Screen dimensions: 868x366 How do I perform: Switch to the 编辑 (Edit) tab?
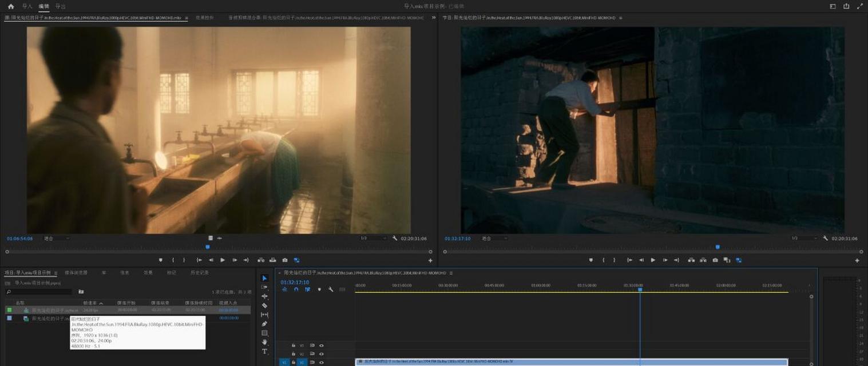tap(44, 6)
